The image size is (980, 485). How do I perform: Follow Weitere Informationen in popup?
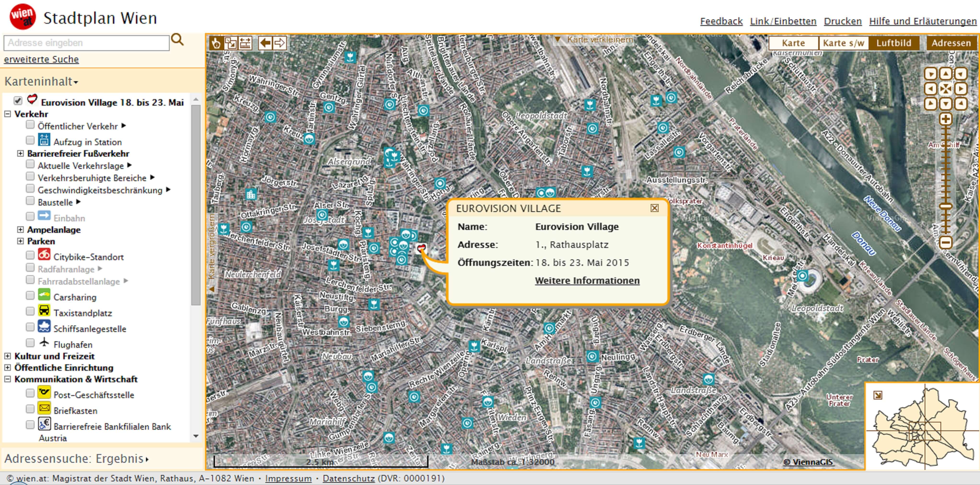point(587,280)
